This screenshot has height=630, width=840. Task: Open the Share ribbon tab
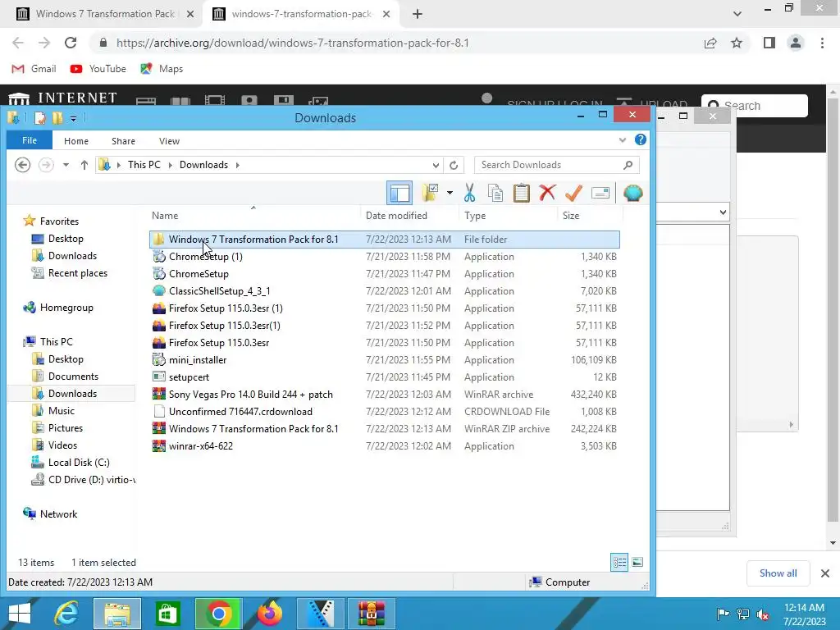(x=123, y=141)
